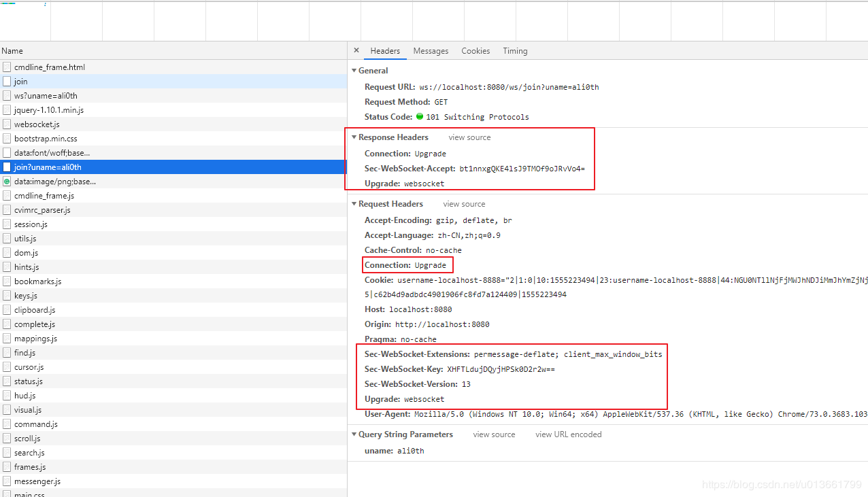Image resolution: width=868 pixels, height=497 pixels.
Task: Select cvimrc_parser.js request
Action: tap(173, 210)
